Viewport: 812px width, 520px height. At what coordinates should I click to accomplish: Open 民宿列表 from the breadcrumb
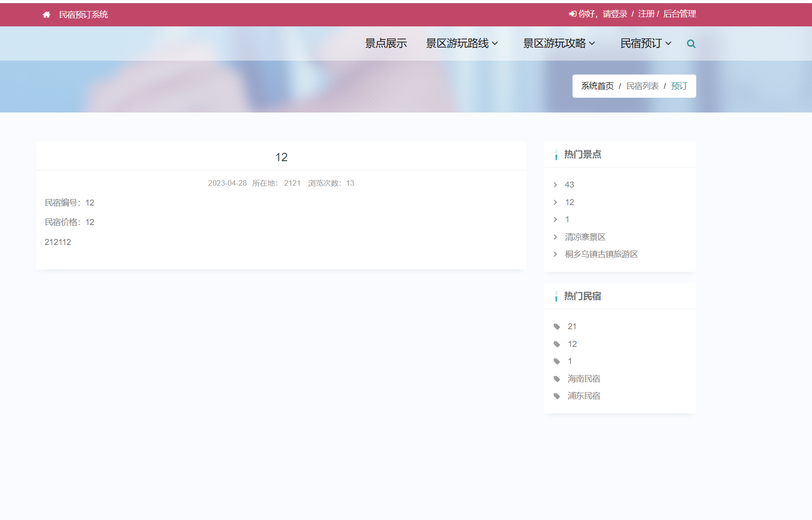coord(642,86)
